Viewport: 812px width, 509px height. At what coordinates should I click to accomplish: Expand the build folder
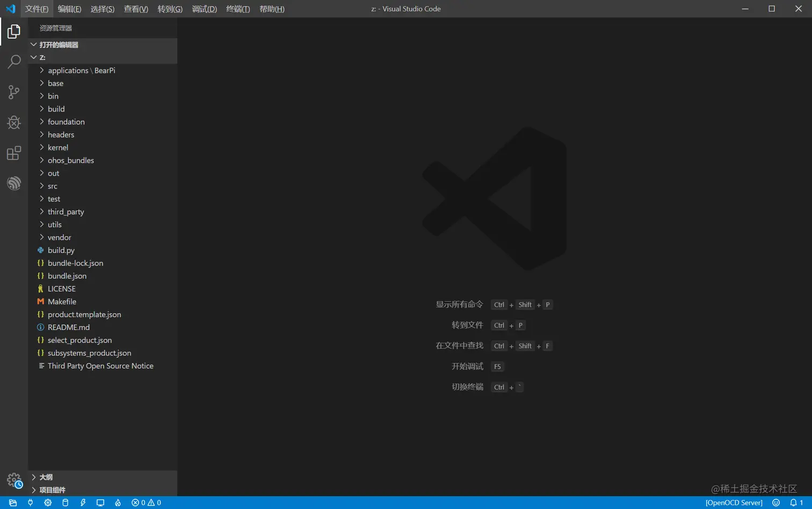[103, 109]
